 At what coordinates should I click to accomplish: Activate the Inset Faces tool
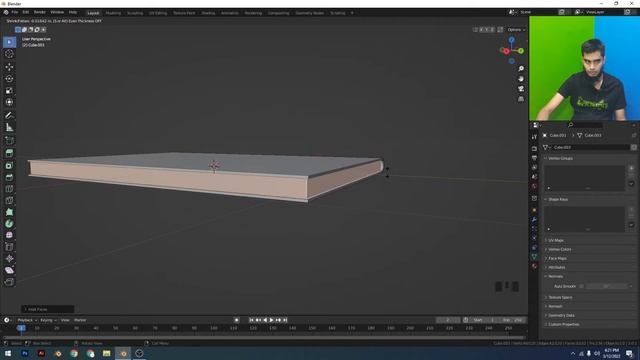pyautogui.click(x=9, y=165)
